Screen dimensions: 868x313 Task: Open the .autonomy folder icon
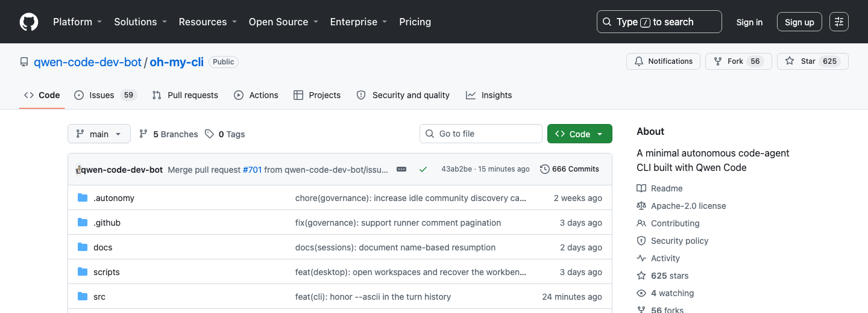point(83,198)
